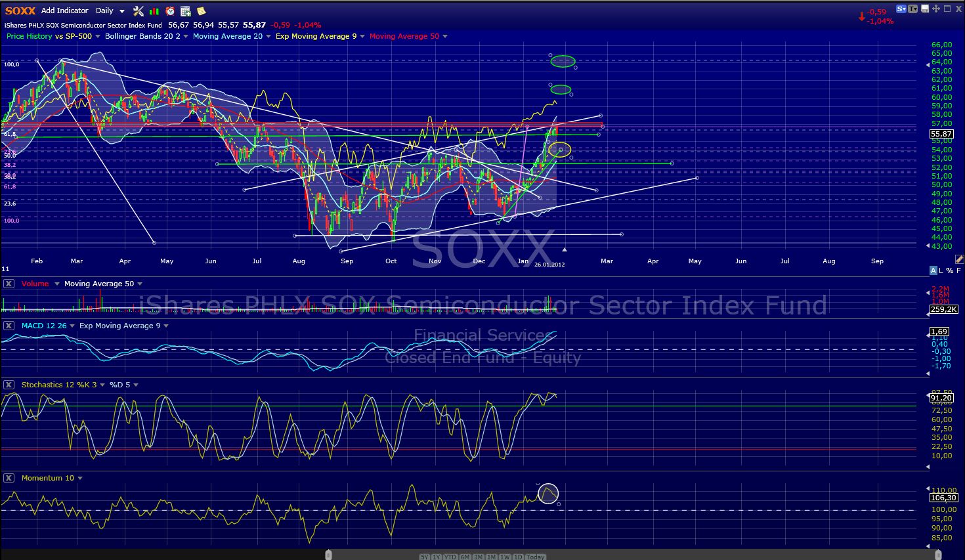
Task: Close the MACD panel with its X
Action: 9,326
